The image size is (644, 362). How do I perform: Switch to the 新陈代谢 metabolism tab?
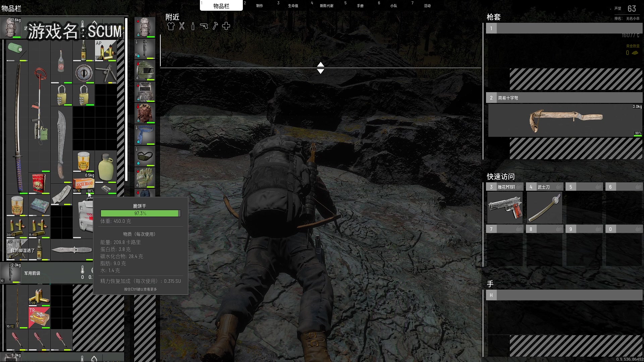(x=326, y=6)
